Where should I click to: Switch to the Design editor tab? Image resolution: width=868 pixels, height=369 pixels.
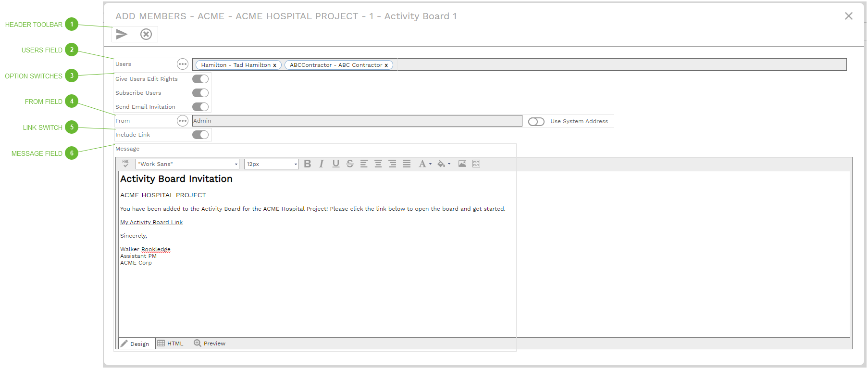pyautogui.click(x=136, y=344)
